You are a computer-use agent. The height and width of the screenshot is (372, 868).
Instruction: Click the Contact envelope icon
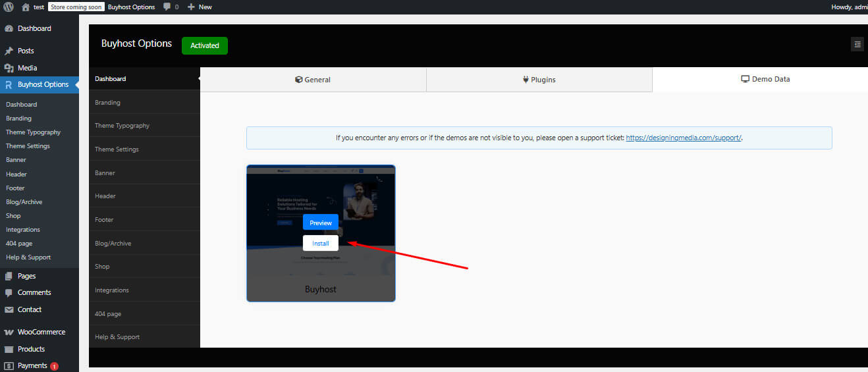(9, 309)
